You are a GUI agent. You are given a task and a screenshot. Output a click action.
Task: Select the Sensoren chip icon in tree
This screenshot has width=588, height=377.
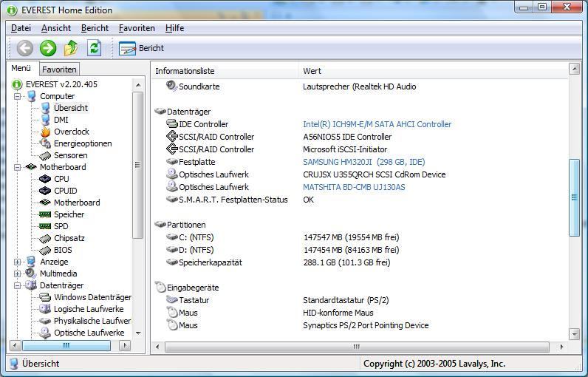(x=45, y=155)
